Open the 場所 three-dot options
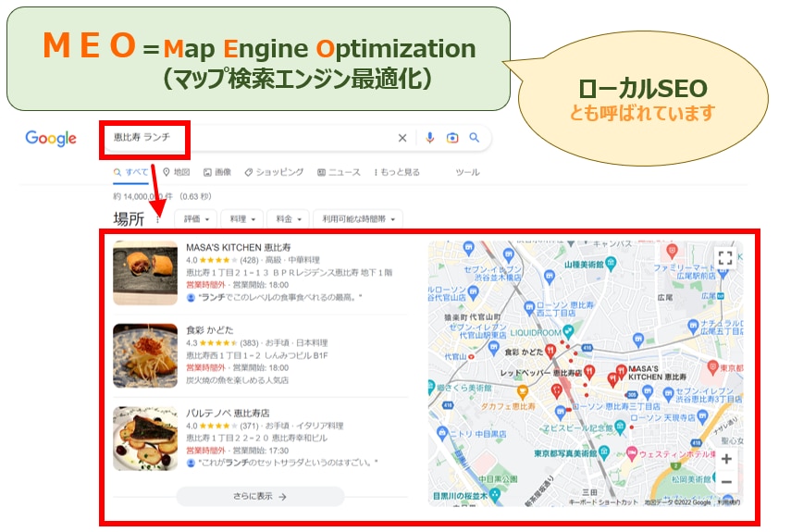The height and width of the screenshot is (532, 791). coord(157,220)
